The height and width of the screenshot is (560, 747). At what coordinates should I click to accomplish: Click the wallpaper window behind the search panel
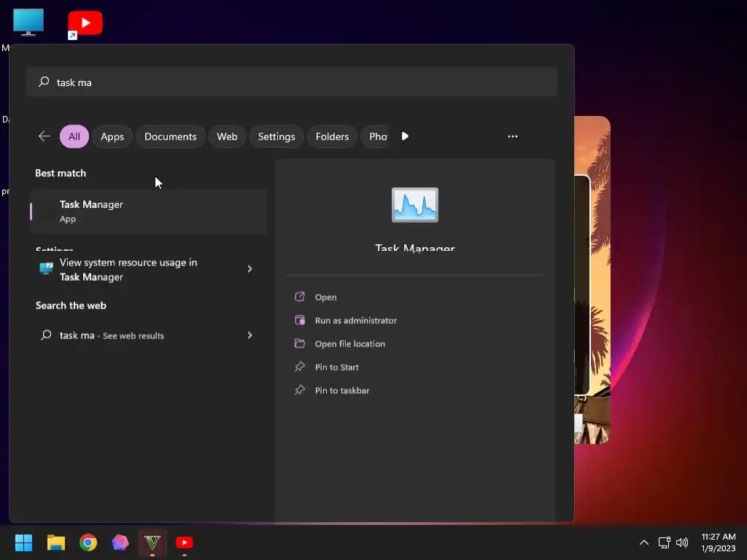(x=592, y=280)
